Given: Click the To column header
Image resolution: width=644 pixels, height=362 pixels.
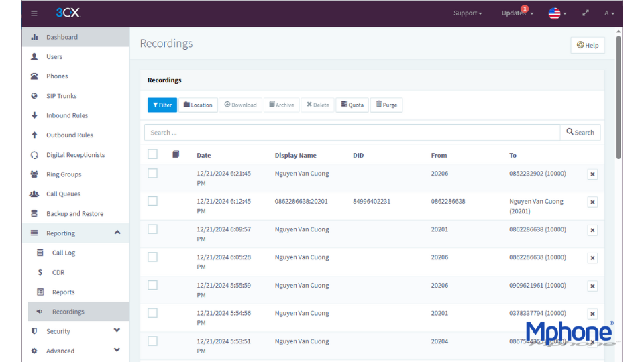Looking at the screenshot, I should [513, 155].
